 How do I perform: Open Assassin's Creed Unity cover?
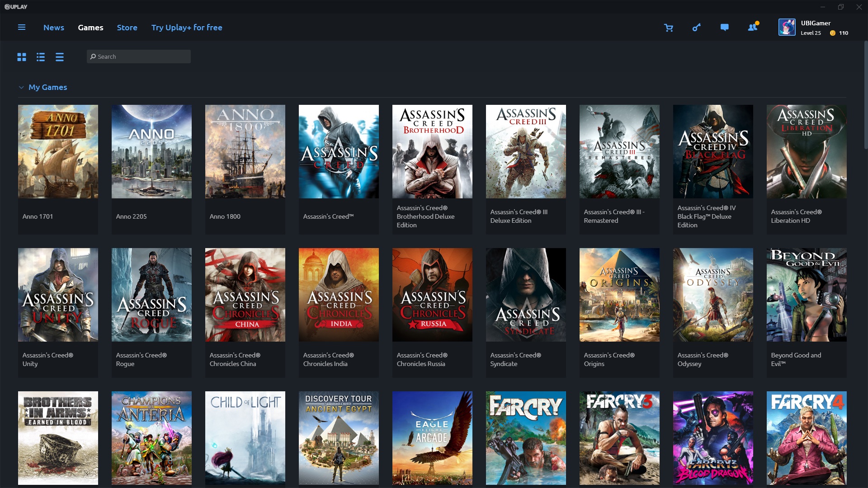coord(58,295)
